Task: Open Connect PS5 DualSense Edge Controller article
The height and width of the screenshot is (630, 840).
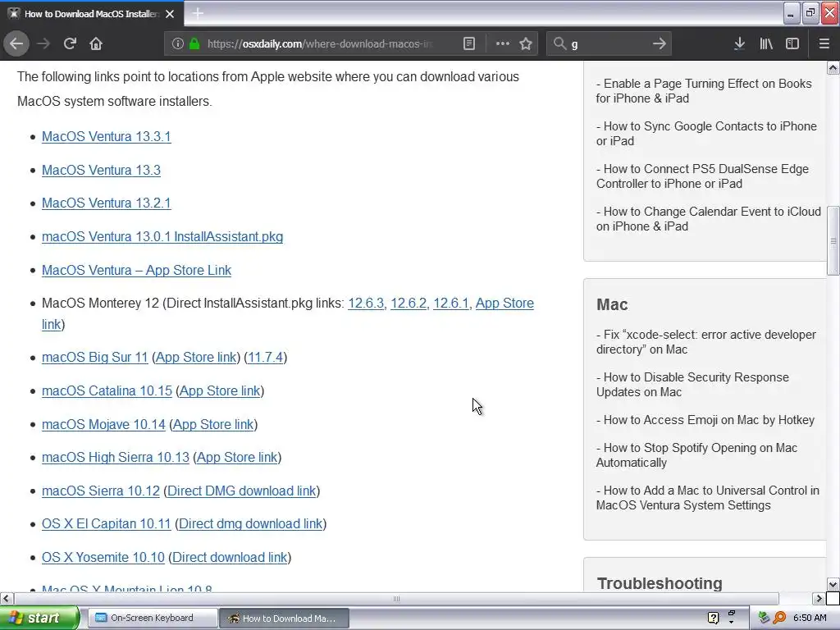Action: pyautogui.click(x=702, y=176)
